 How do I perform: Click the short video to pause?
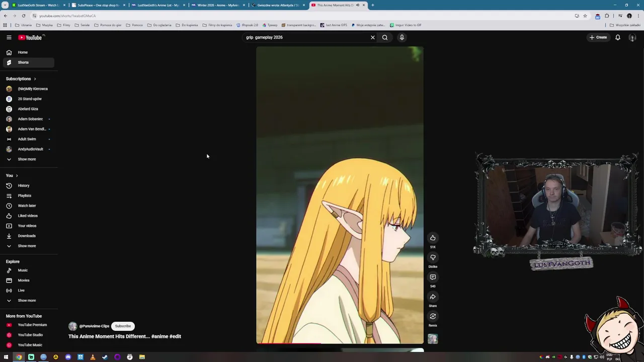coord(340,195)
